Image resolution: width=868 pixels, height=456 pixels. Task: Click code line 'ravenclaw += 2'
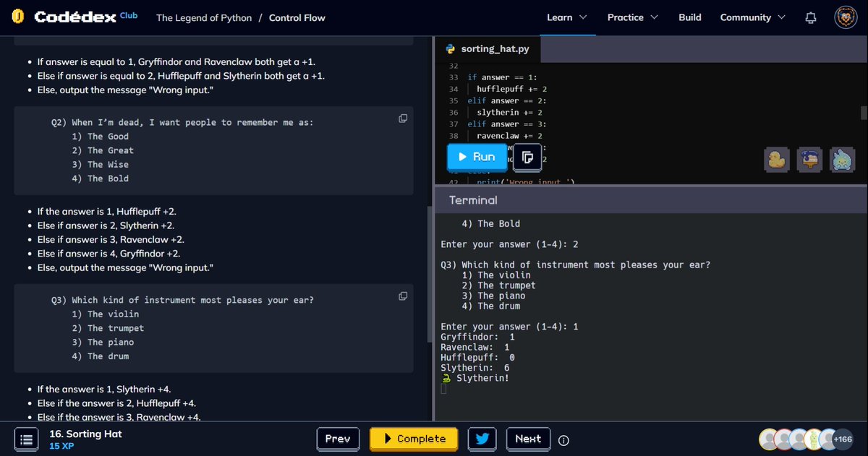coord(509,135)
